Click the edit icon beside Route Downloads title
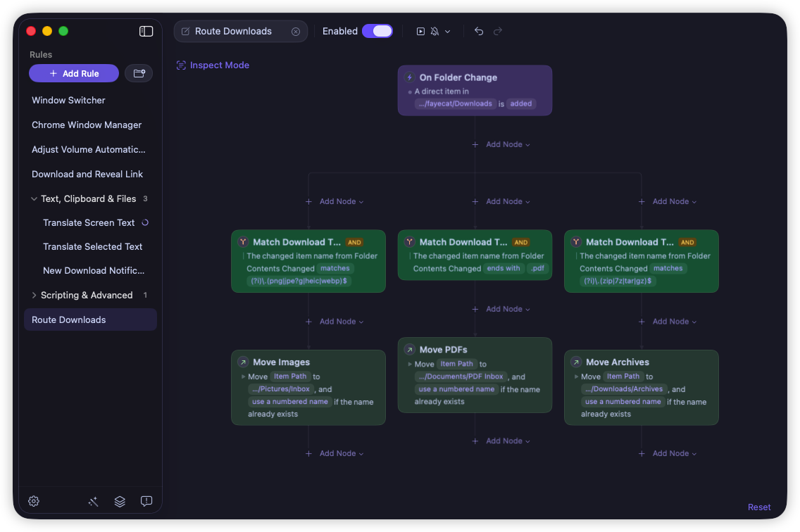Viewport: 800px width, 532px height. coord(186,31)
